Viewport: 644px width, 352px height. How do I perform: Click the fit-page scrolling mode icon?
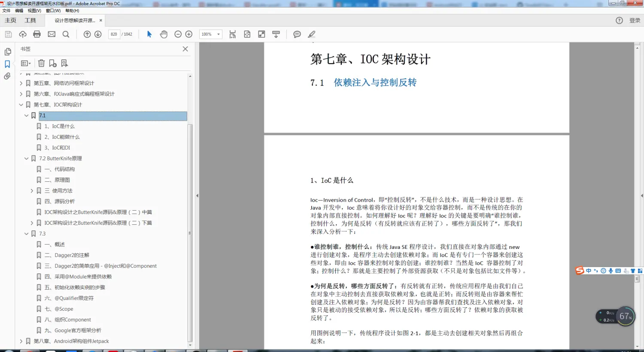pyautogui.click(x=233, y=34)
